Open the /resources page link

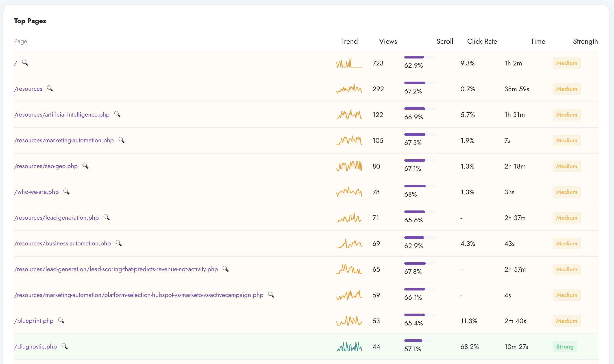tap(28, 89)
